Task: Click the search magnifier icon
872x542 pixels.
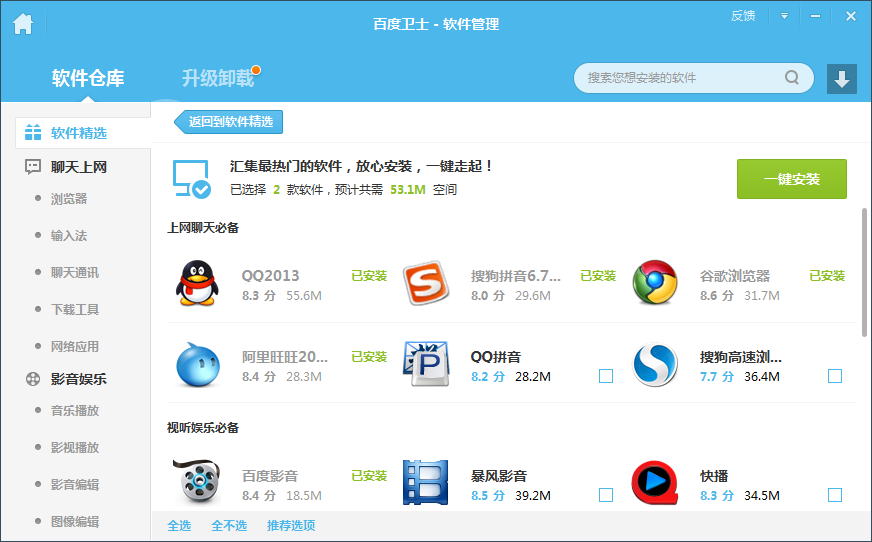Action: pyautogui.click(x=792, y=78)
